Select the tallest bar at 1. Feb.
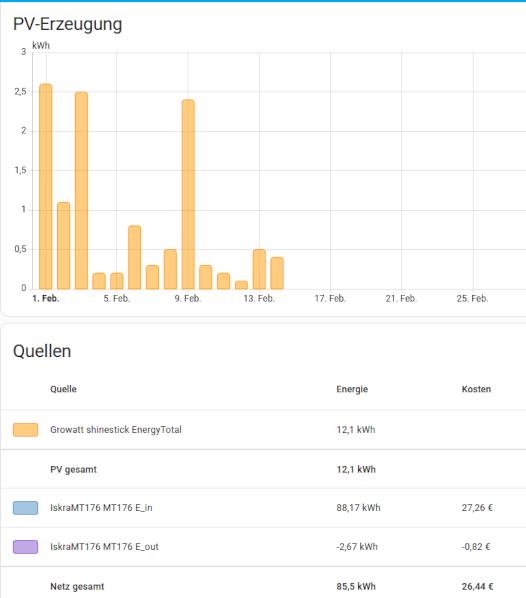Image resolution: width=526 pixels, height=598 pixels. (x=46, y=186)
